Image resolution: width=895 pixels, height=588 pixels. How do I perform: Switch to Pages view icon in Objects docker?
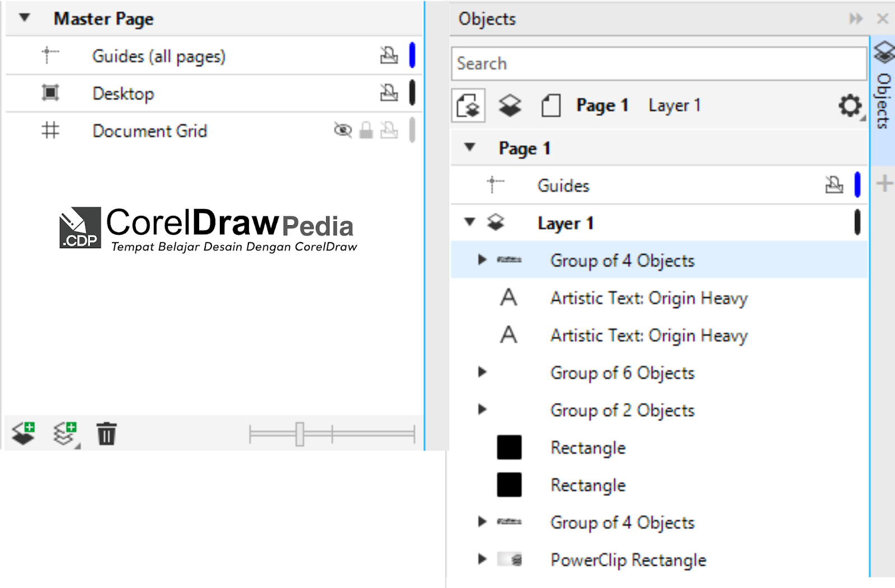tap(550, 105)
